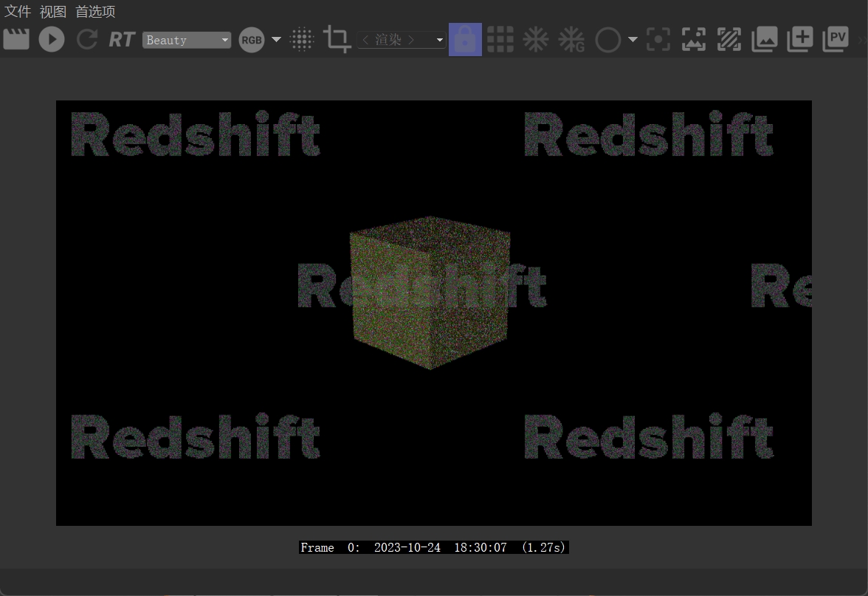Click the RGB channel button
This screenshot has height=596, width=868.
[x=252, y=40]
